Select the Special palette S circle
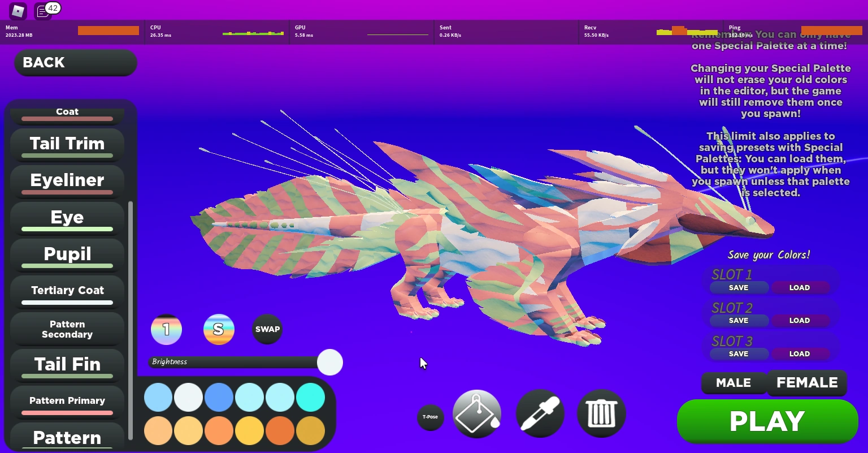 pos(219,329)
